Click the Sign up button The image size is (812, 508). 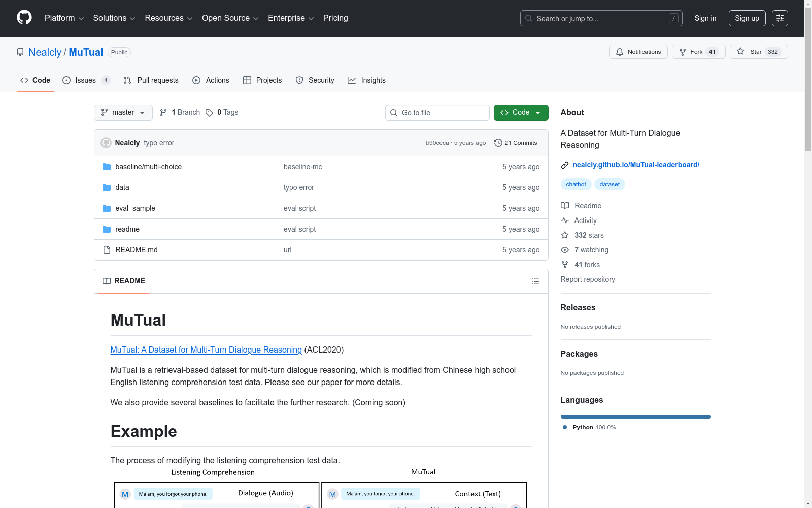(x=747, y=18)
